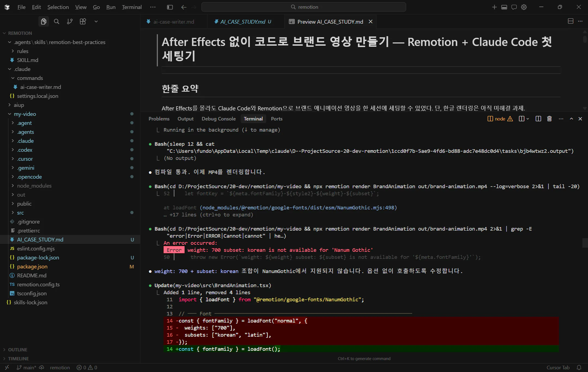Close the terminal panel

[x=580, y=119]
